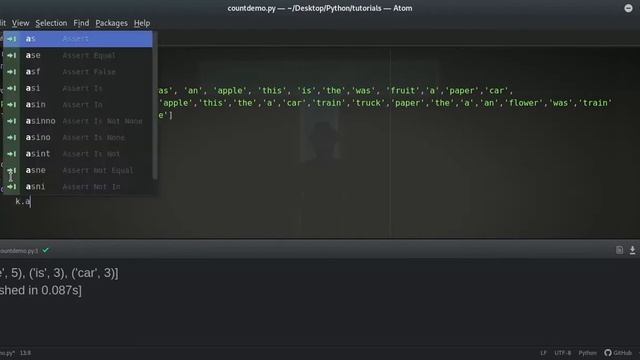The image size is (640, 360).
Task: Open the Help menu
Action: [142, 23]
